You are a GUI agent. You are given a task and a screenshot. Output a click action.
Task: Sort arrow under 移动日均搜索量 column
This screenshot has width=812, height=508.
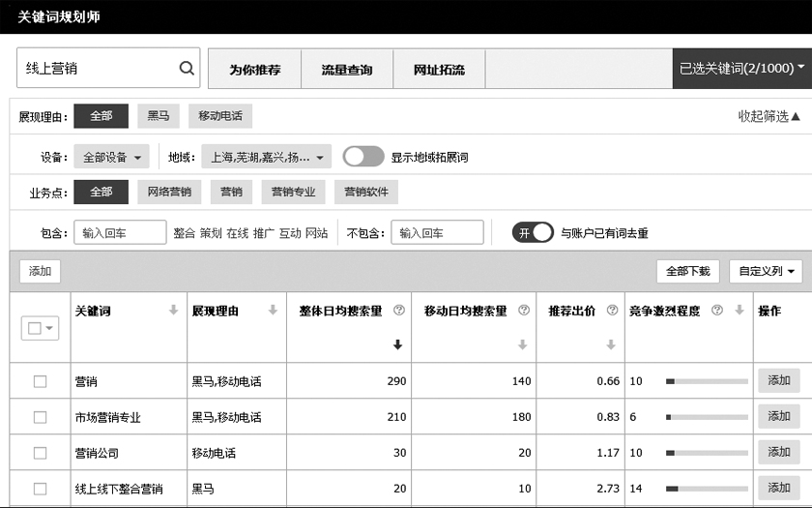click(523, 344)
